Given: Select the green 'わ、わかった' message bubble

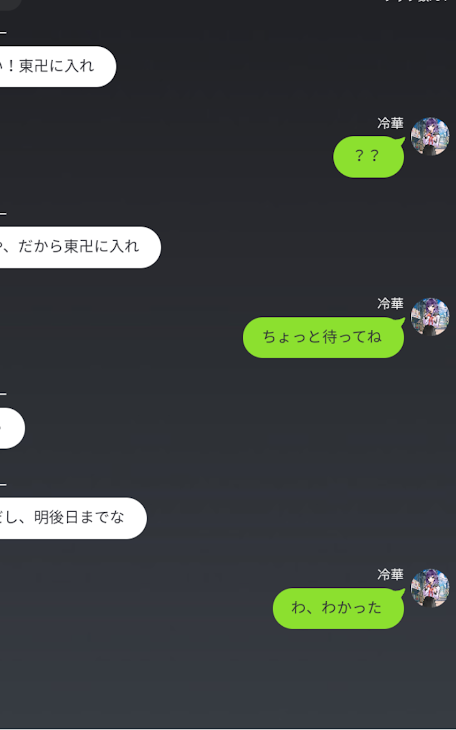Looking at the screenshot, I should (x=338, y=608).
